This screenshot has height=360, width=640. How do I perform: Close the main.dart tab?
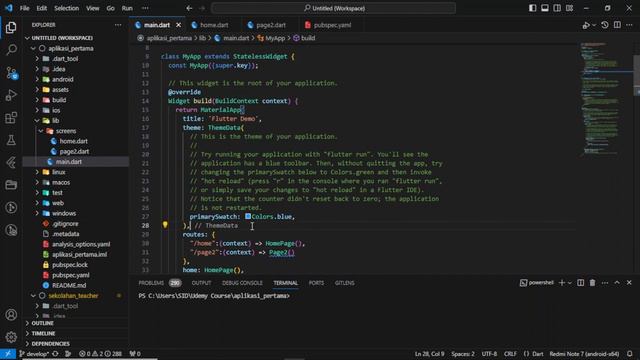(178, 25)
